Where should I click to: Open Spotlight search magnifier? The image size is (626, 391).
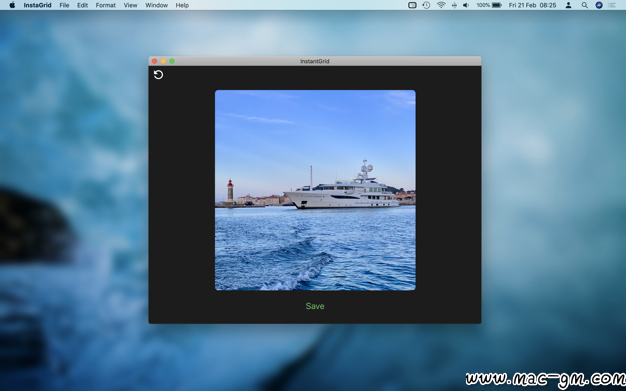(584, 5)
